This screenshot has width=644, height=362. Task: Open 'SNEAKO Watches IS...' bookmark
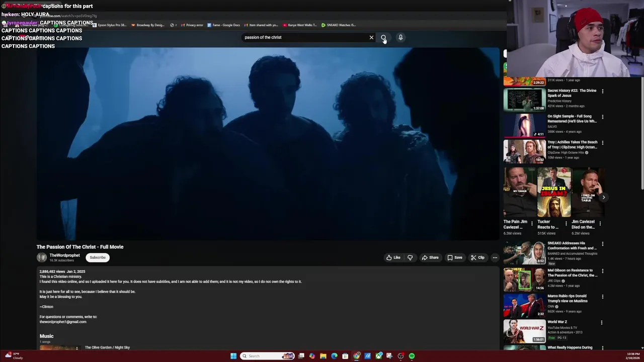coord(339,25)
